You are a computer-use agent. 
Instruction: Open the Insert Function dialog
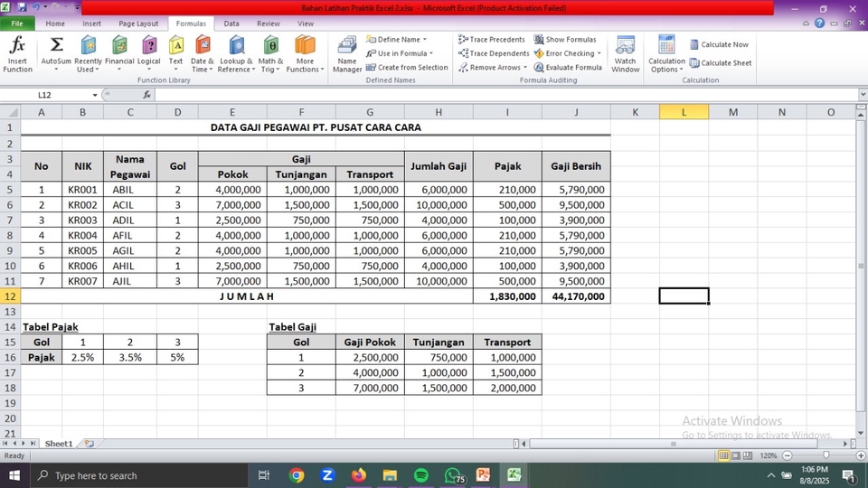(x=17, y=53)
